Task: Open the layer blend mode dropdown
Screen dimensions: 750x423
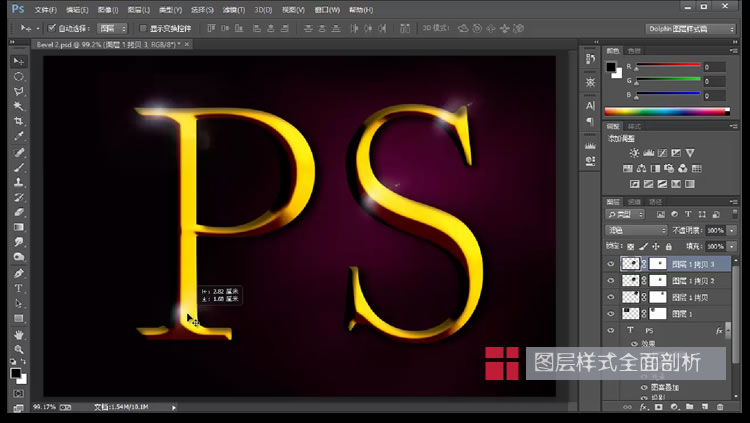Action: click(x=636, y=231)
